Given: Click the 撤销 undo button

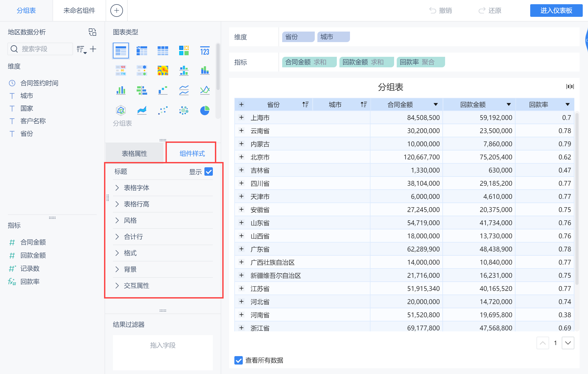Looking at the screenshot, I should 441,11.
